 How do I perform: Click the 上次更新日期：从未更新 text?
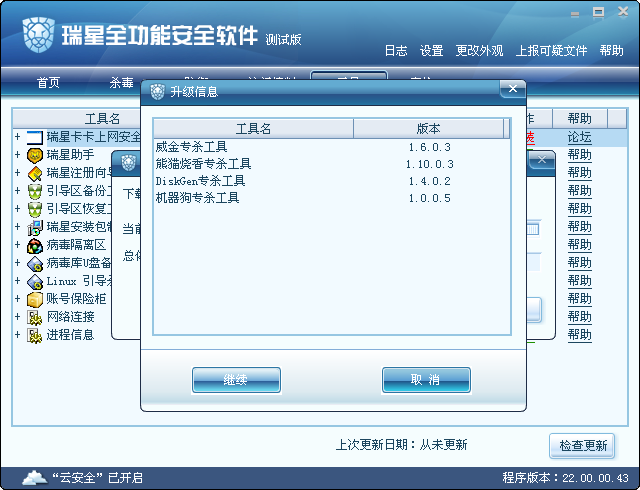click(401, 445)
